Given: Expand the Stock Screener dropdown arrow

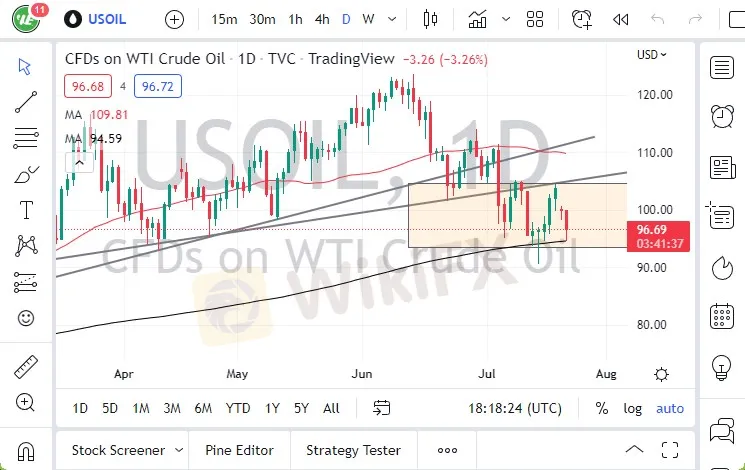Looking at the screenshot, I should [x=179, y=450].
